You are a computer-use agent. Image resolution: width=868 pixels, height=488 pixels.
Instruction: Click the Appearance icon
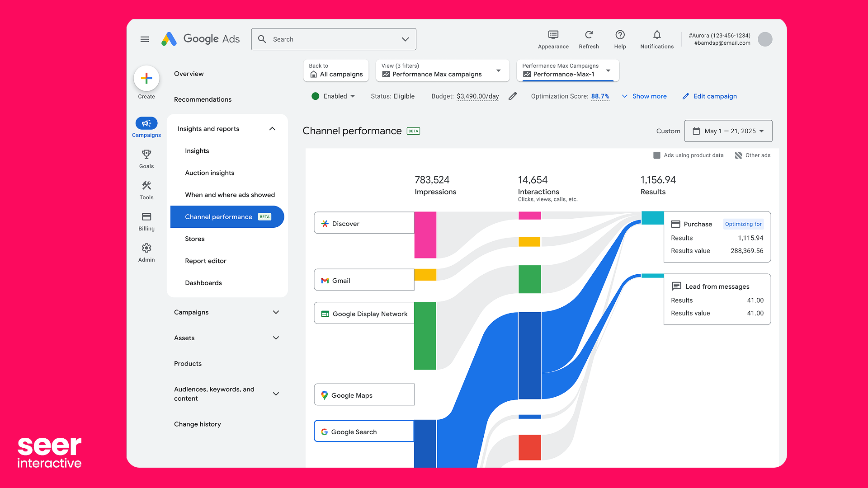pos(553,35)
